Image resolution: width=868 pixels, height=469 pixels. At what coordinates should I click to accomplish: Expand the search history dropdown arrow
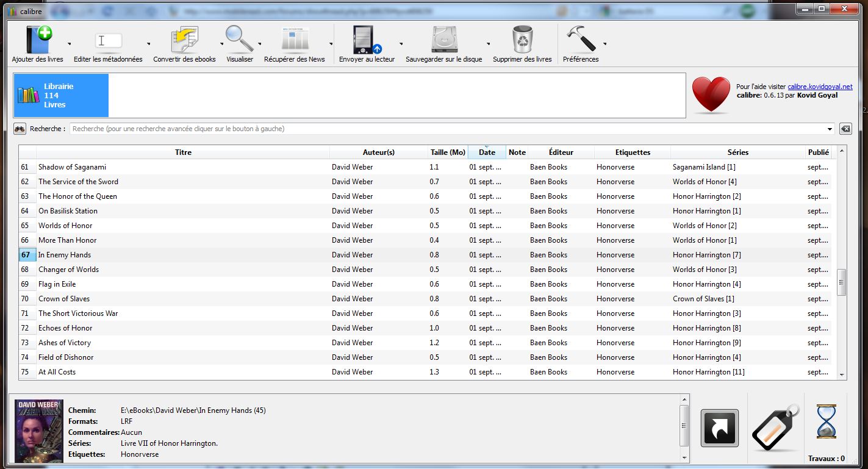pos(830,129)
